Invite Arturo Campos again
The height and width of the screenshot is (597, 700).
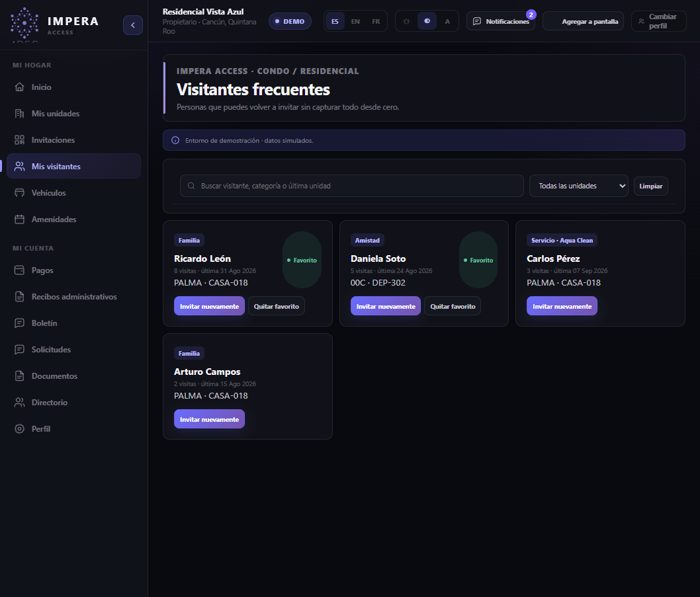click(x=209, y=419)
